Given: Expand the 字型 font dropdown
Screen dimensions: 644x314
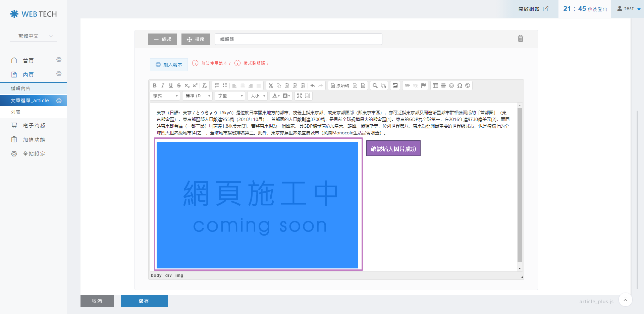Looking at the screenshot, I should click(x=230, y=96).
